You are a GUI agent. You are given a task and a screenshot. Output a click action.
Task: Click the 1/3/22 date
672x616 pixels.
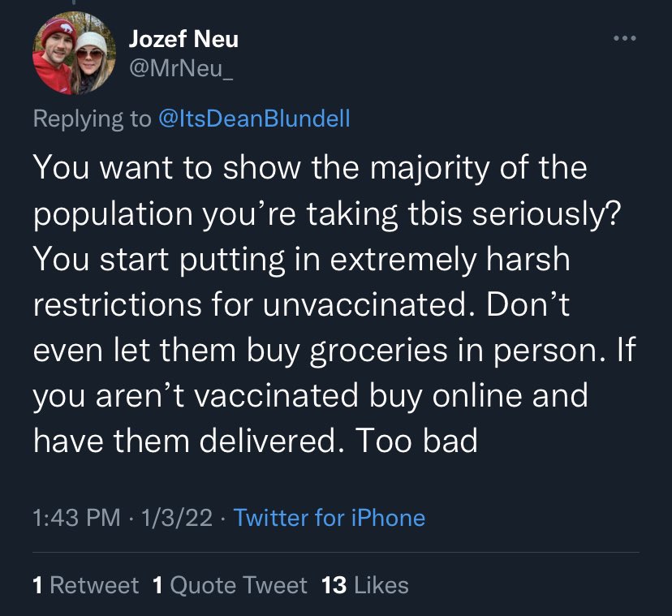click(x=176, y=517)
